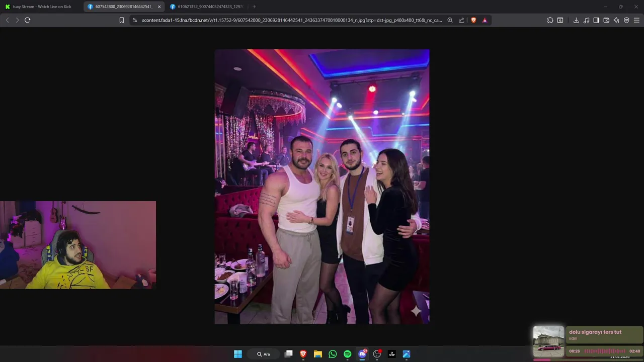This screenshot has width=644, height=362.
Task: Open the tab search toolbar icon
Action: 560,20
